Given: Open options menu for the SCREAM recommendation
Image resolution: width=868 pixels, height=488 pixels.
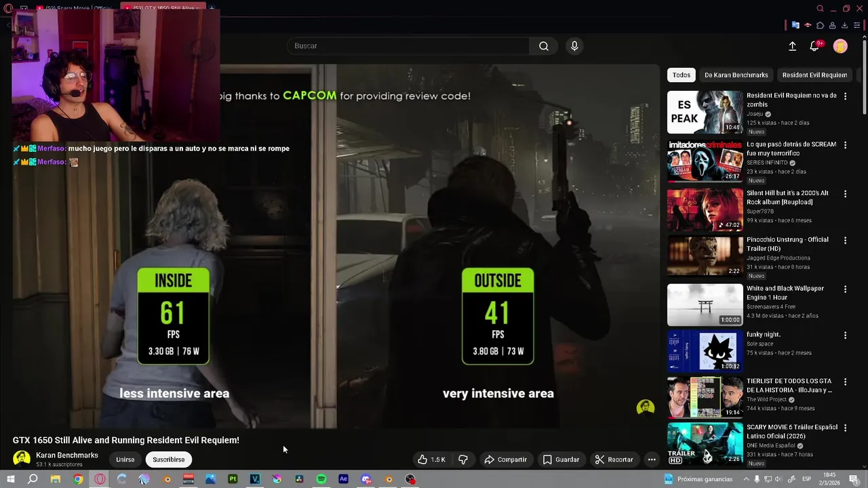Looking at the screenshot, I should pyautogui.click(x=845, y=146).
